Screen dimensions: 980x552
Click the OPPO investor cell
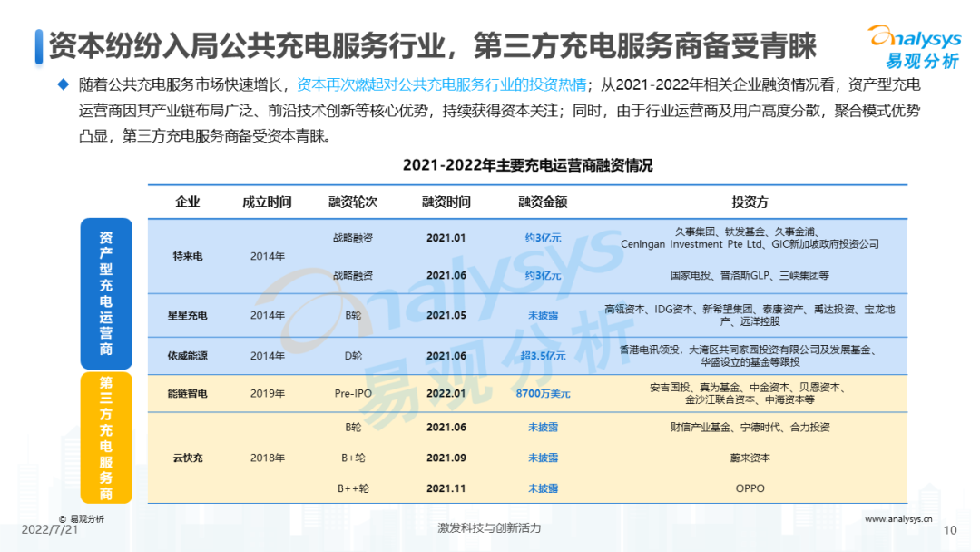750,488
